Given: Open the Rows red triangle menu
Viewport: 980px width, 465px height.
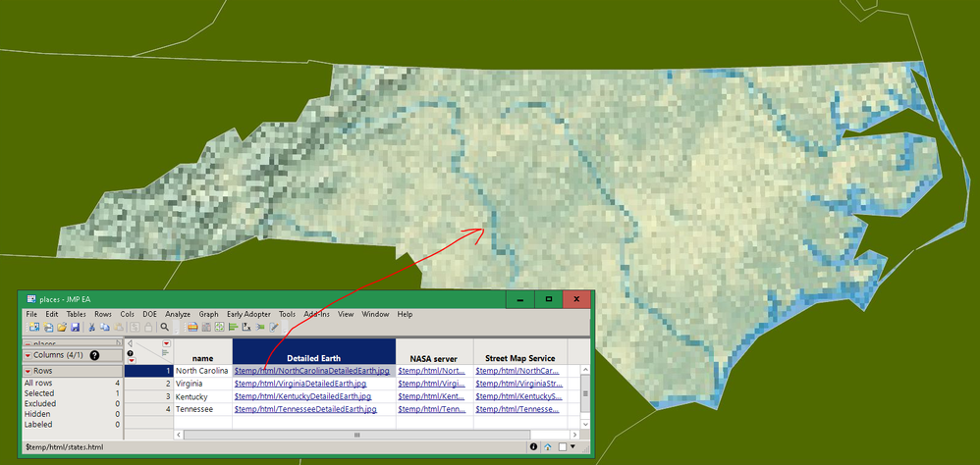Looking at the screenshot, I should 28,371.
